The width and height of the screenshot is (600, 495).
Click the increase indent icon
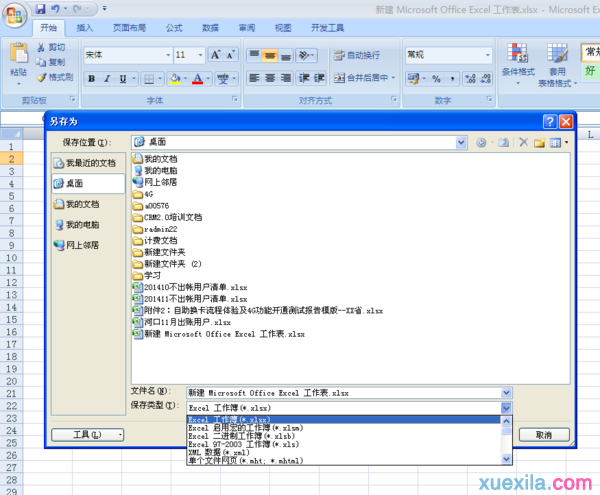320,78
